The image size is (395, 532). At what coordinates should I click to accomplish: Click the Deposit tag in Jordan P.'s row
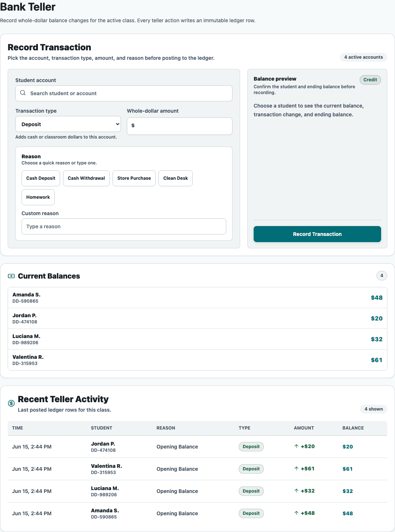click(x=251, y=447)
